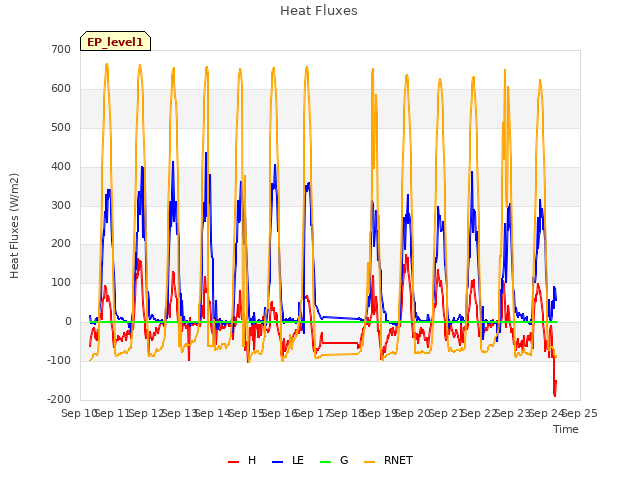Click the Time x-axis label
The image size is (640, 480).
point(566,429)
